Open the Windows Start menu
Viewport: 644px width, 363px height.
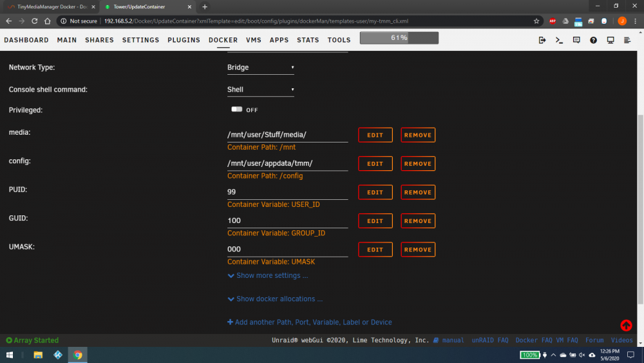(10, 355)
